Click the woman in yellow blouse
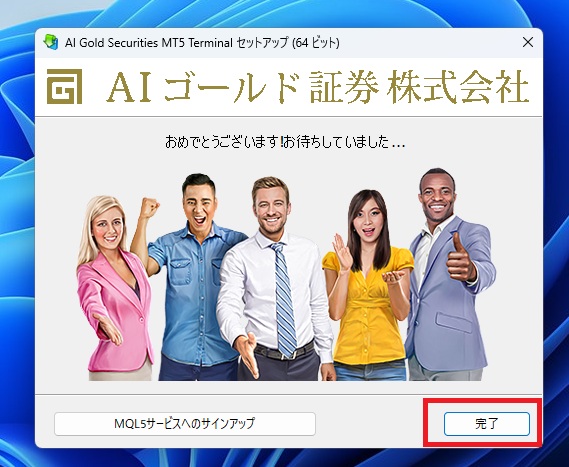This screenshot has height=467, width=569. 367,287
